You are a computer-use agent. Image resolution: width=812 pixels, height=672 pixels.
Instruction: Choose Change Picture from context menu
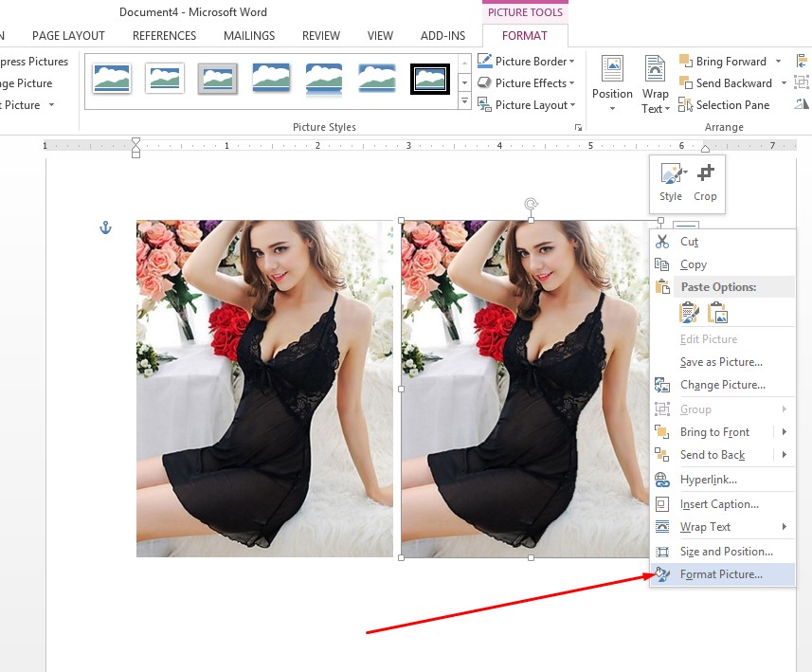tap(723, 385)
